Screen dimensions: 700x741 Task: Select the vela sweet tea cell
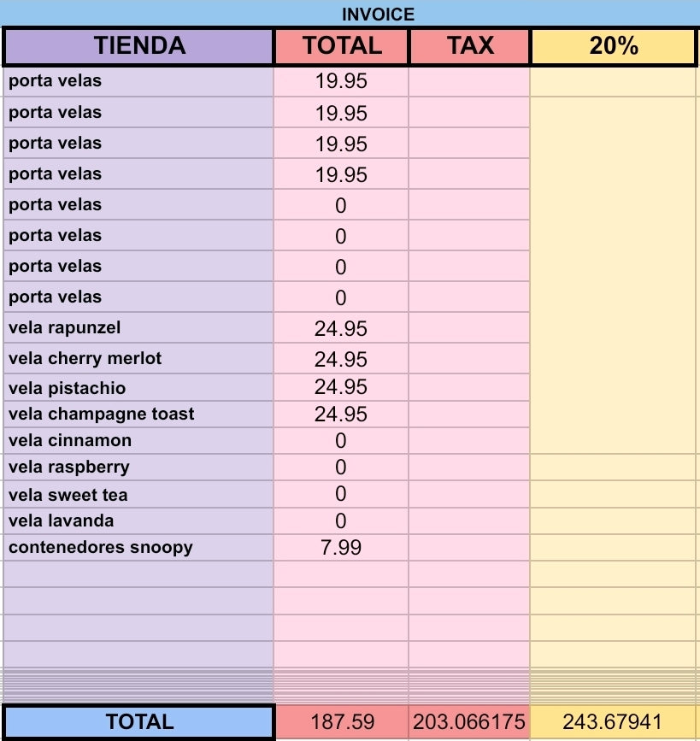138,494
